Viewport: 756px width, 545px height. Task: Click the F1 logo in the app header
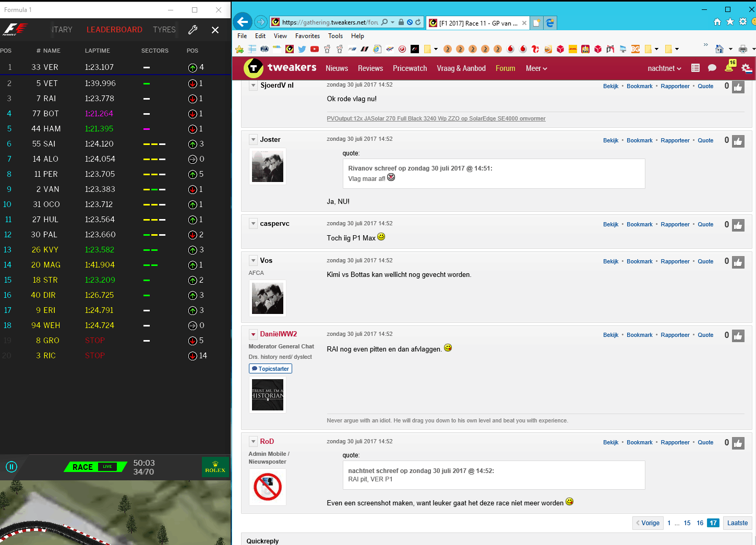(15, 29)
